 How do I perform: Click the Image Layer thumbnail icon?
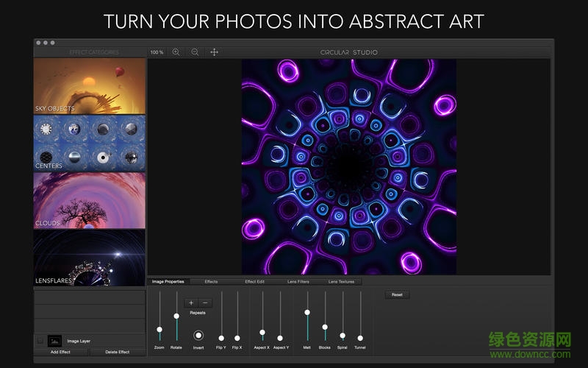55,341
